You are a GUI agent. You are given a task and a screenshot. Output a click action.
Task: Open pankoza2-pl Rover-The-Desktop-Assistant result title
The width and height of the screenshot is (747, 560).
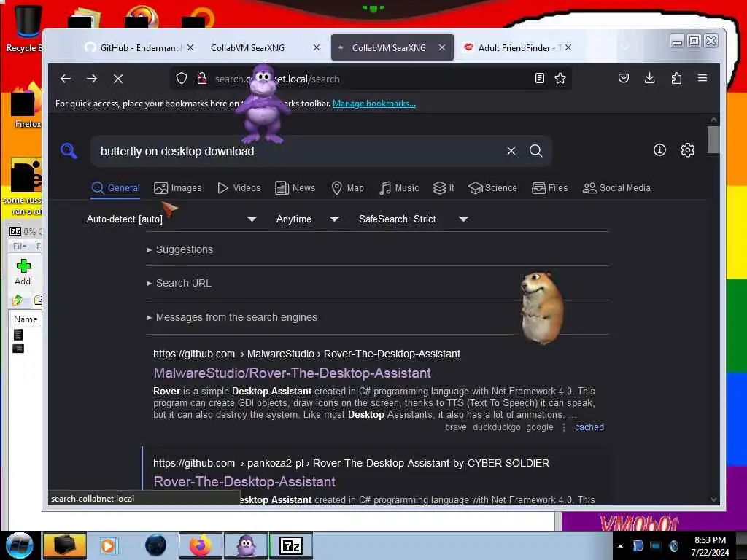click(x=244, y=481)
